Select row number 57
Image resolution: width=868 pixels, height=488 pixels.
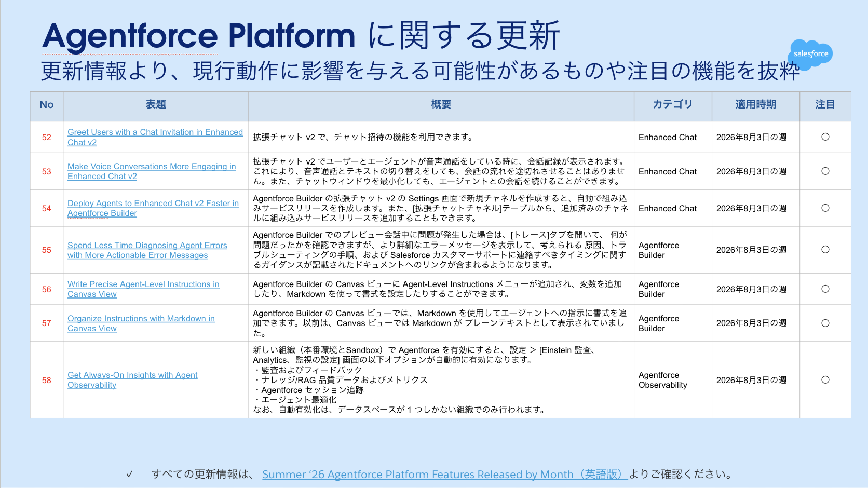click(x=47, y=323)
